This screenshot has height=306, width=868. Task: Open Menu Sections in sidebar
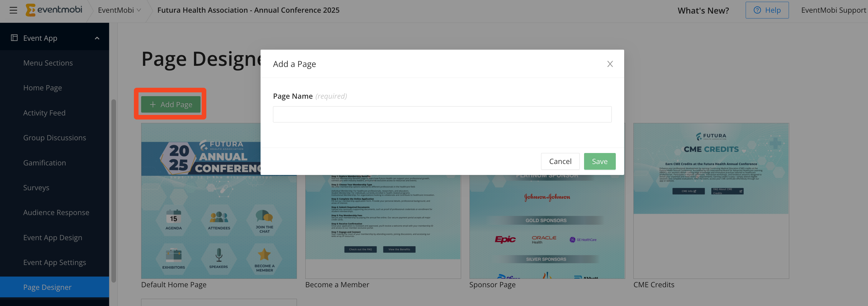click(x=48, y=63)
